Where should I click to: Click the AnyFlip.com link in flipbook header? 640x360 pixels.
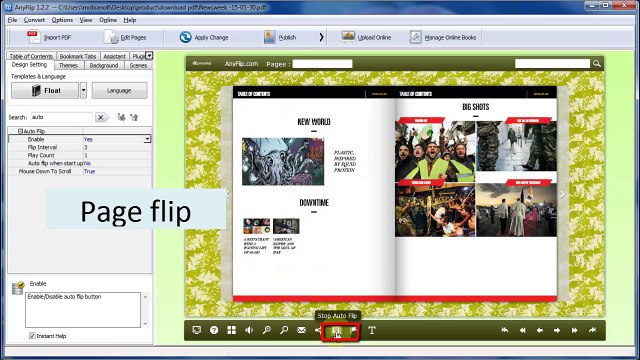(241, 64)
